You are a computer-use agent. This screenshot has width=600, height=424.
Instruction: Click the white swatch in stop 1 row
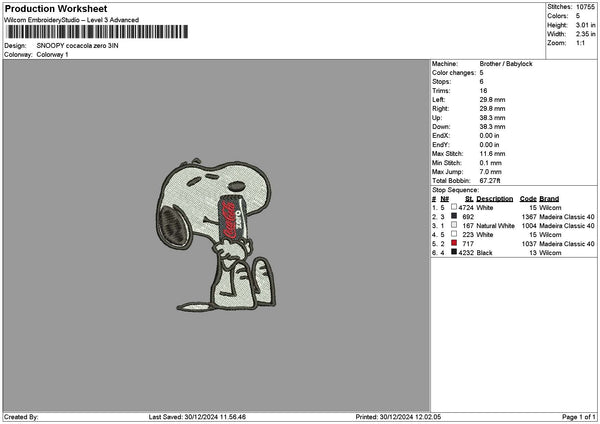454,207
